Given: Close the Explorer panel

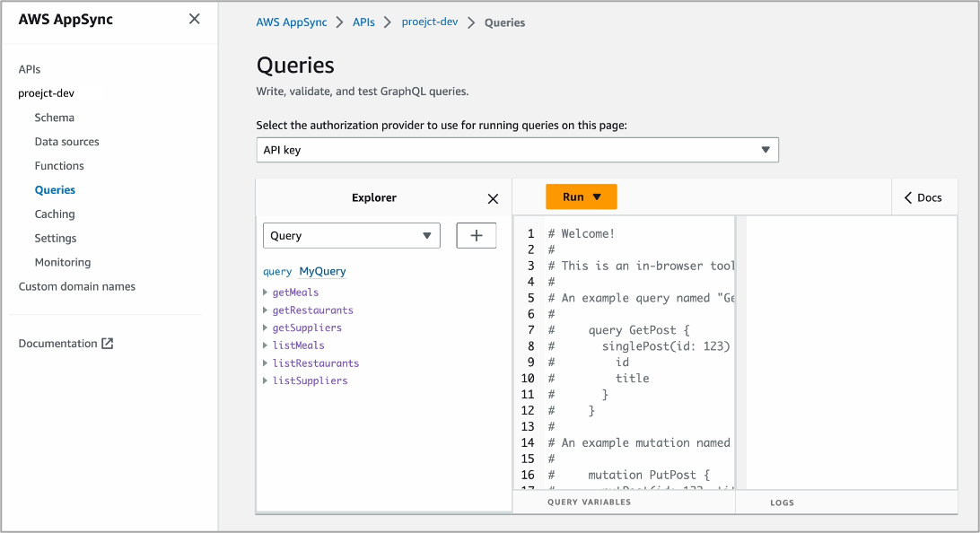Looking at the screenshot, I should point(493,198).
